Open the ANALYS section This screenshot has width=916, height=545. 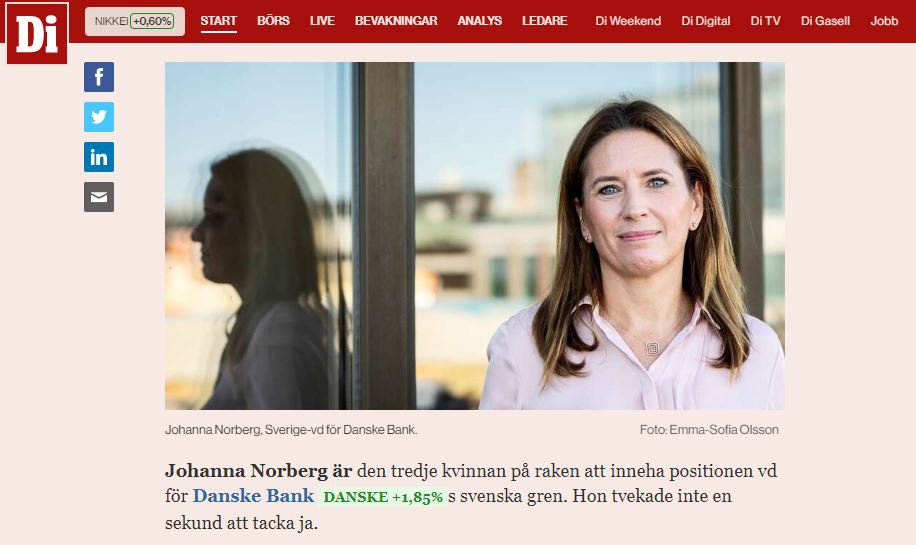coord(480,21)
